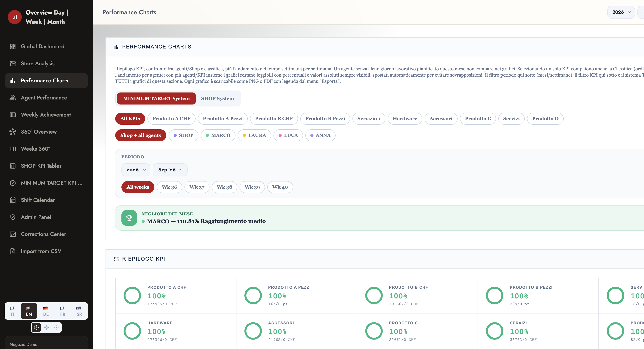Image resolution: width=644 pixels, height=349 pixels.
Task: Filter by ANNA purple-dot chip
Action: 320,135
